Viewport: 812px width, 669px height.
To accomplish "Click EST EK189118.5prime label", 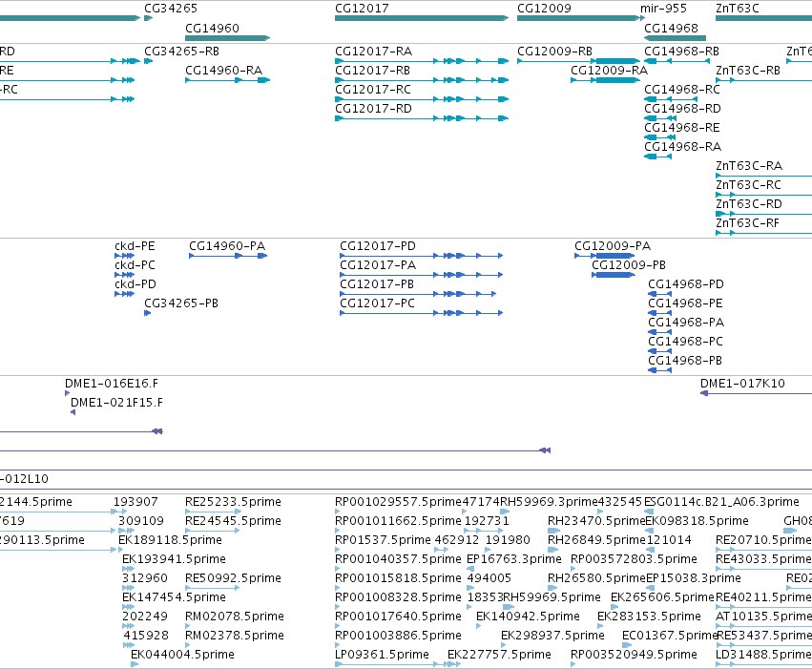I will [171, 540].
